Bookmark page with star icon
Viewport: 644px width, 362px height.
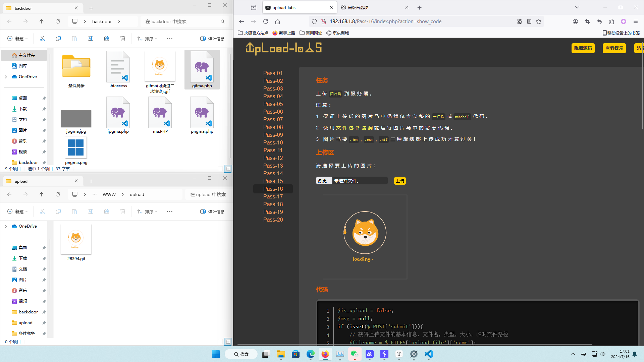coord(539,21)
